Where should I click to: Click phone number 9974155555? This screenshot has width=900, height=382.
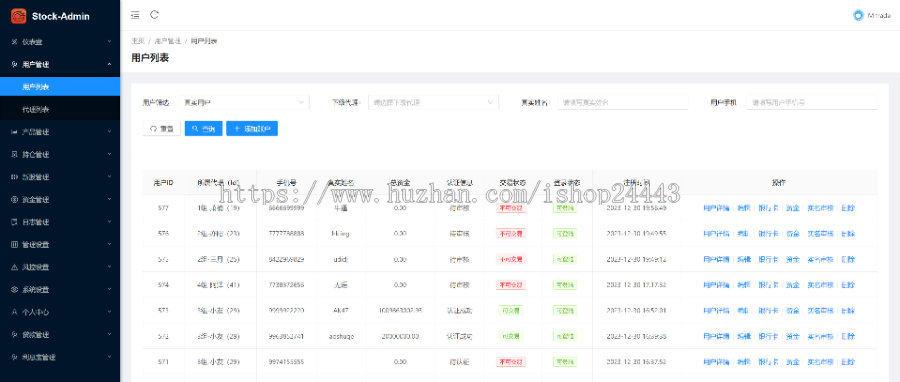click(286, 362)
